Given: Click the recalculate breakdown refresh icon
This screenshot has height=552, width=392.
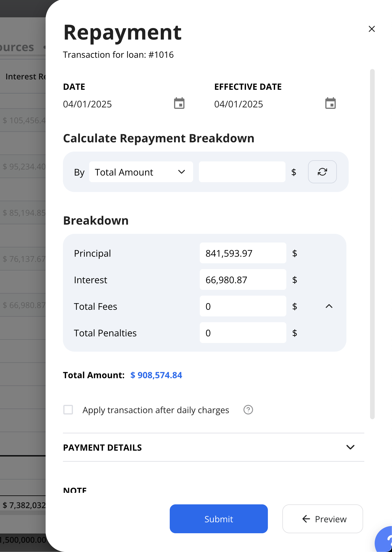Looking at the screenshot, I should click(322, 172).
